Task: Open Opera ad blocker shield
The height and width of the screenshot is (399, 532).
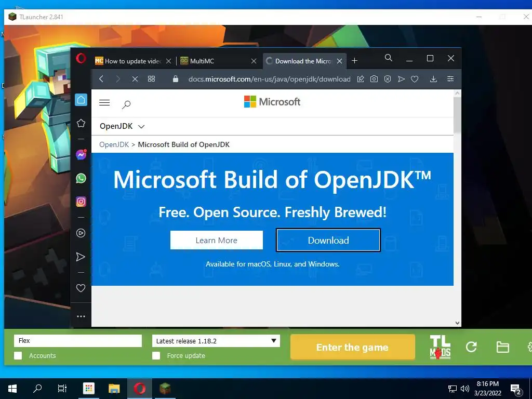Action: coord(388,79)
